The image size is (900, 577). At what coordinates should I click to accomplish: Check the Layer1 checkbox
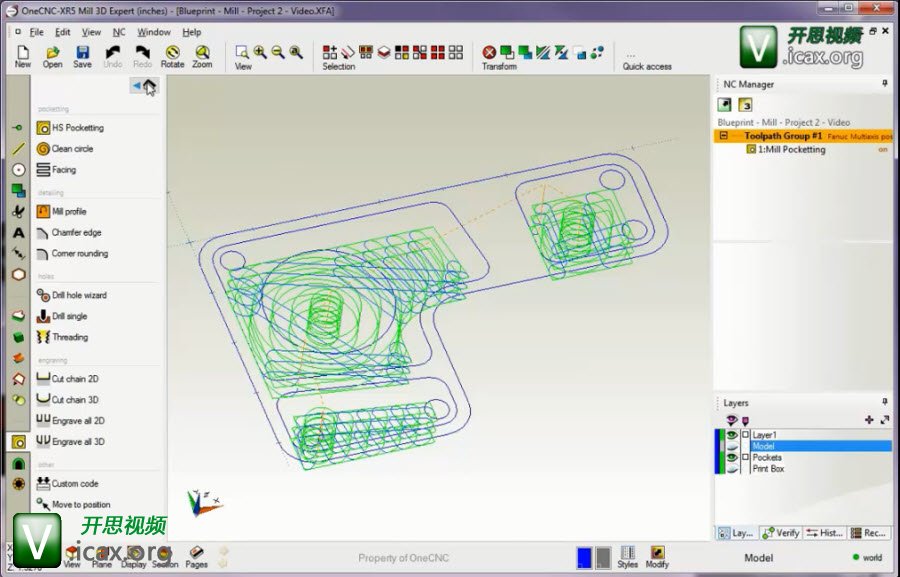[x=746, y=435]
